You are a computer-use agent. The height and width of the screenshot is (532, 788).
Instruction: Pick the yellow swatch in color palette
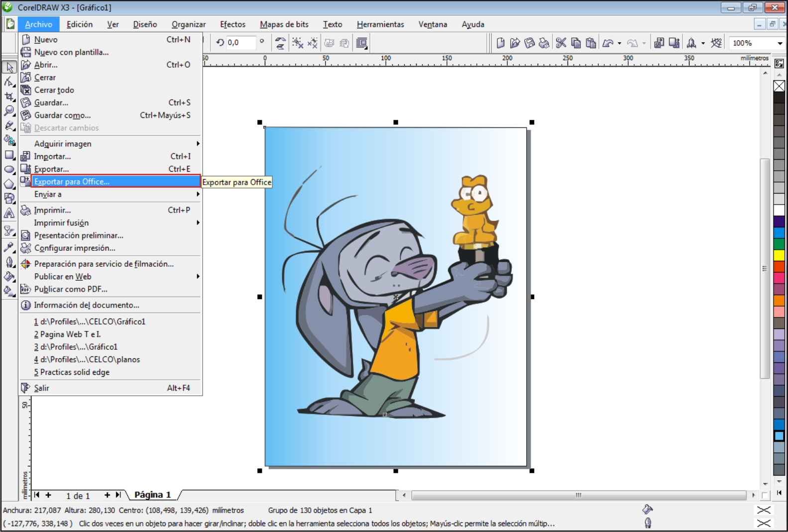779,255
